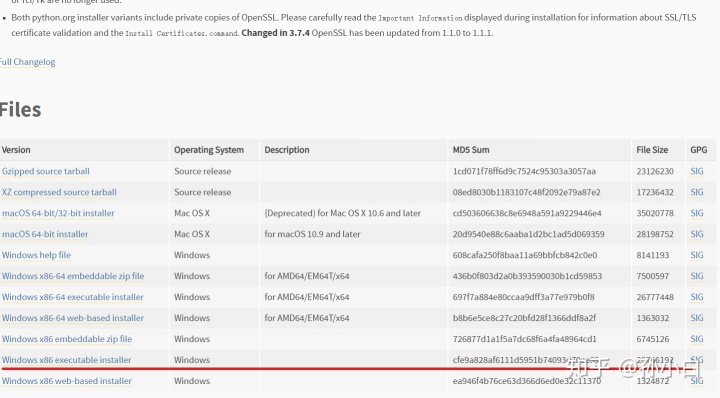Open the Full Changelog link
The width and height of the screenshot is (720, 398).
[x=27, y=62]
